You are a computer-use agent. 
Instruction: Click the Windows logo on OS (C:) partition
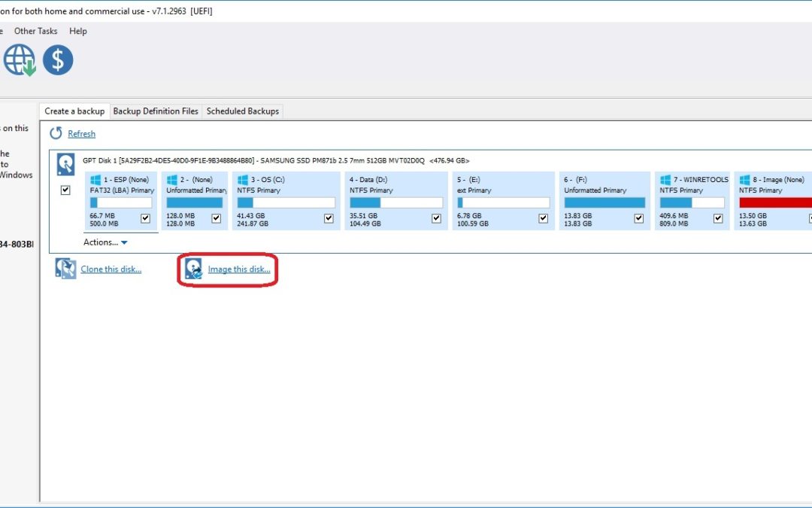pyautogui.click(x=242, y=180)
